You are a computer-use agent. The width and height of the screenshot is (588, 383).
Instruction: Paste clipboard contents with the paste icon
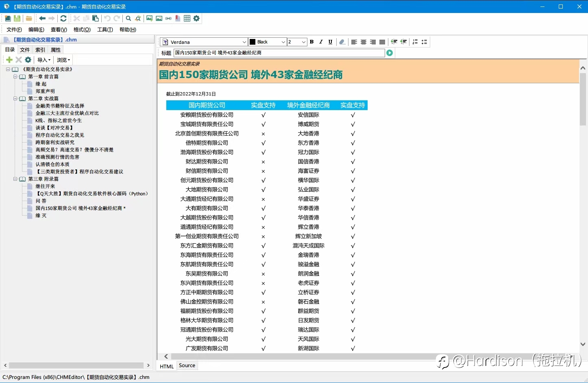click(x=96, y=18)
